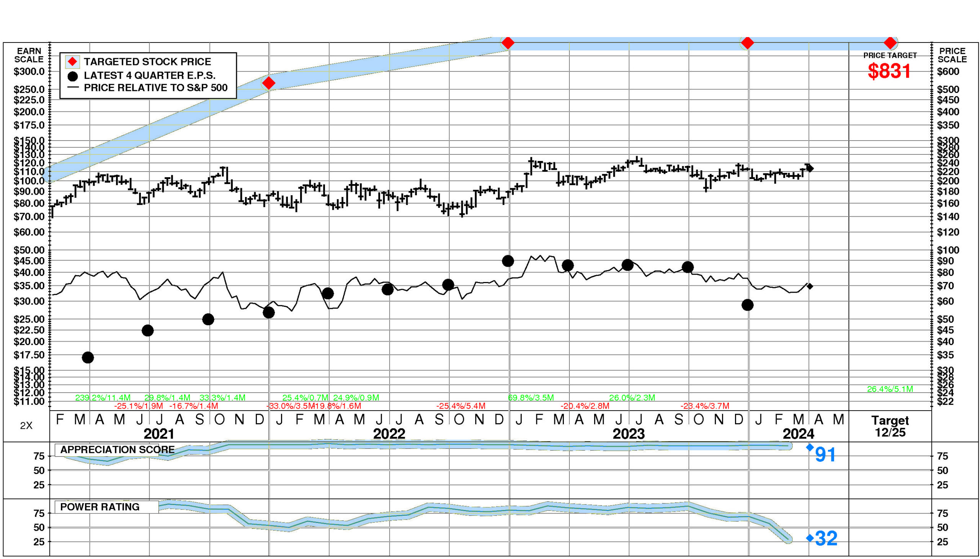Click the Target 12/25 label
980x559 pixels.
point(890,426)
